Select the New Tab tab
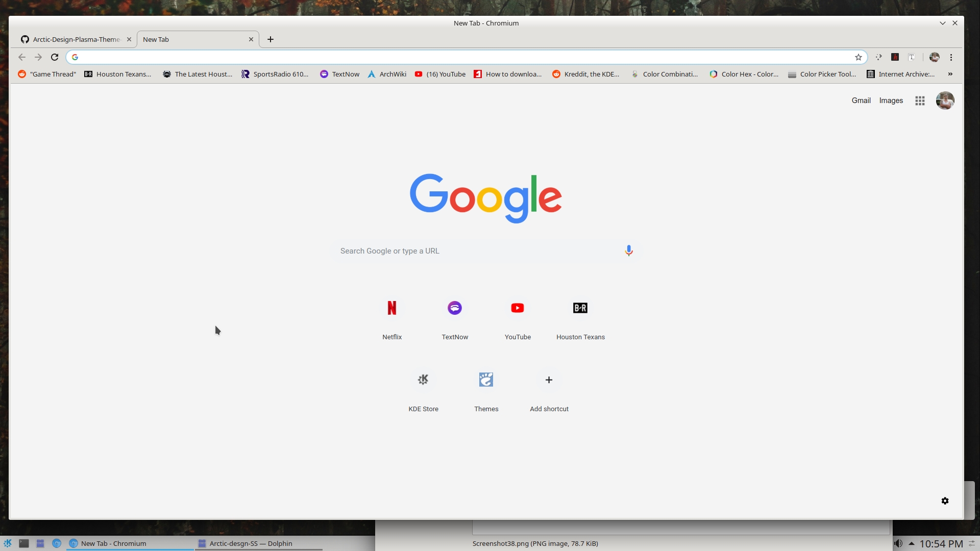980x551 pixels. [x=198, y=39]
